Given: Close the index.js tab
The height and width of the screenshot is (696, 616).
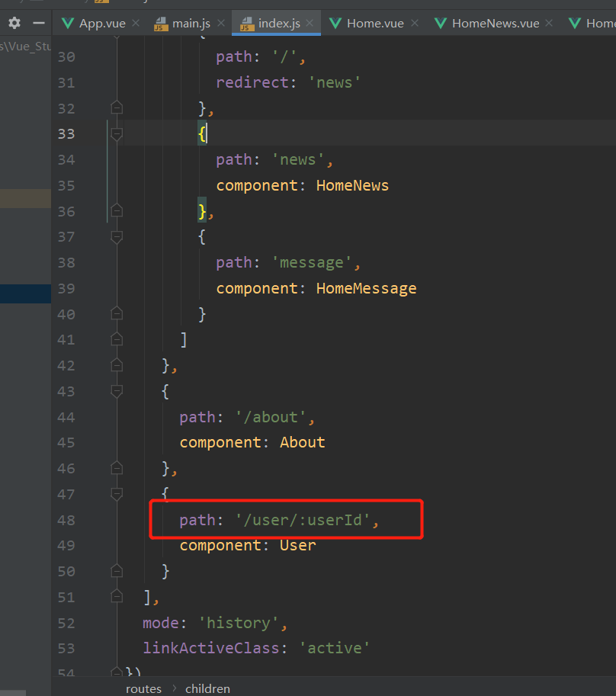Looking at the screenshot, I should [x=310, y=23].
